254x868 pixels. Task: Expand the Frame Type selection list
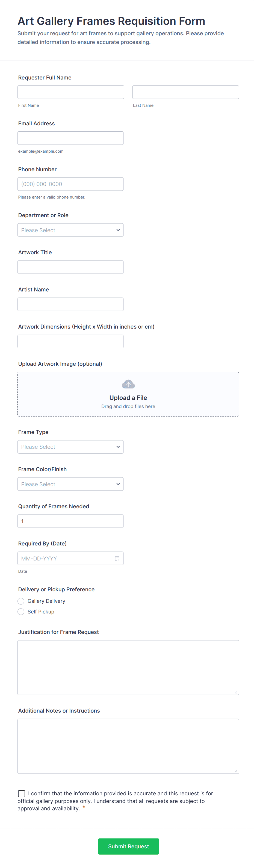pyautogui.click(x=70, y=447)
